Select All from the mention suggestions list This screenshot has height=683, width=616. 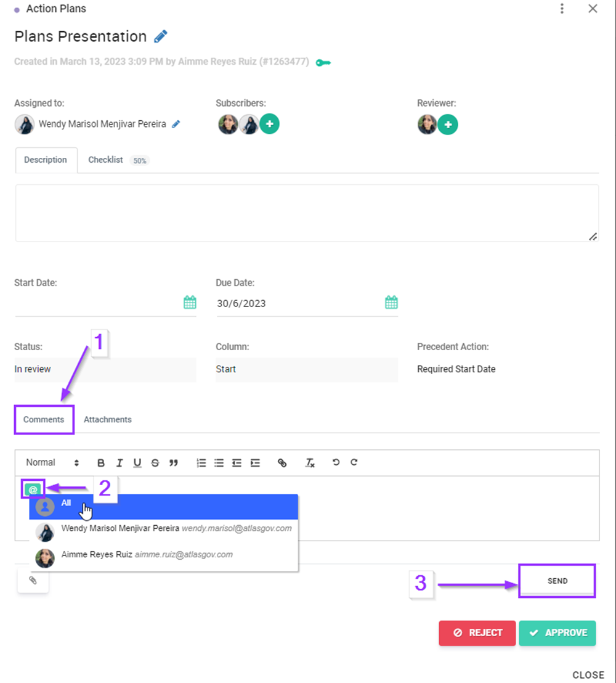[x=66, y=504]
